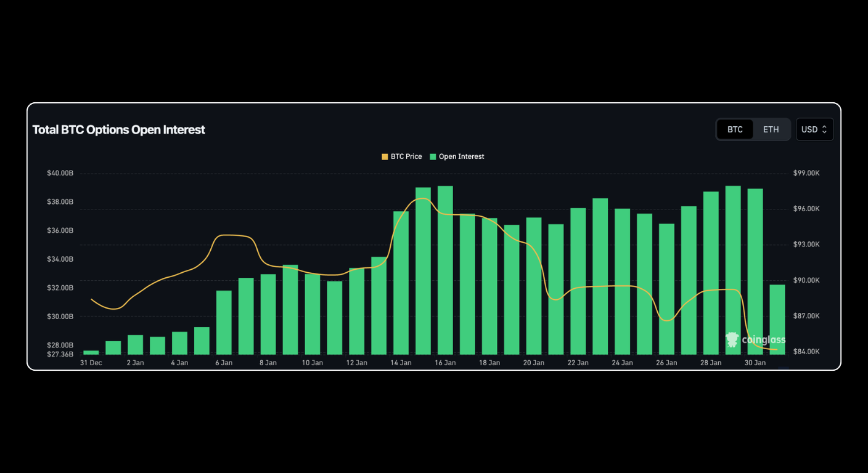Click the $40.00B axis label
Image resolution: width=868 pixels, height=473 pixels.
(60, 173)
